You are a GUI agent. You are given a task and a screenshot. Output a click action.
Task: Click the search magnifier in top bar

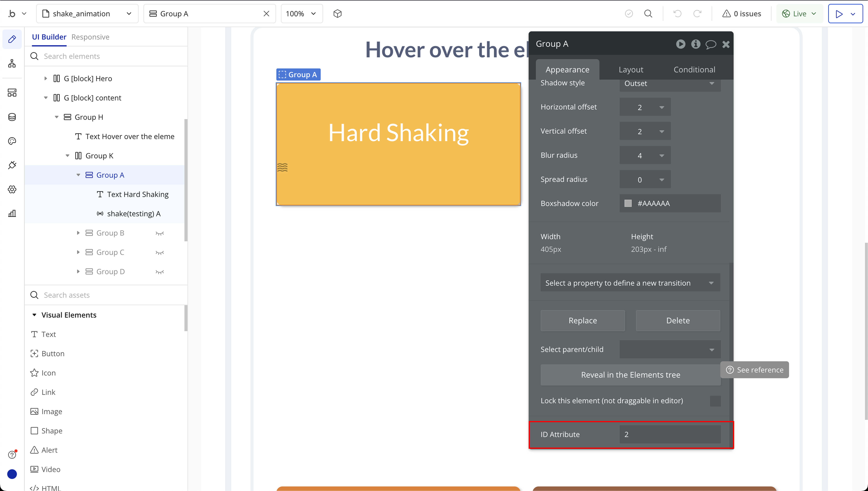pyautogui.click(x=648, y=13)
